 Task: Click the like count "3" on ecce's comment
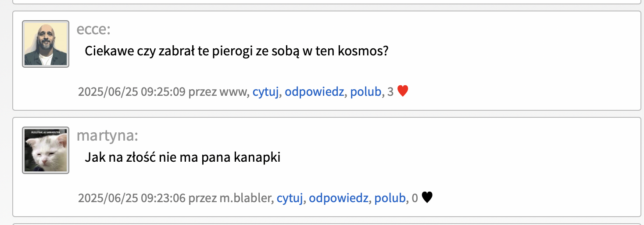(x=390, y=92)
